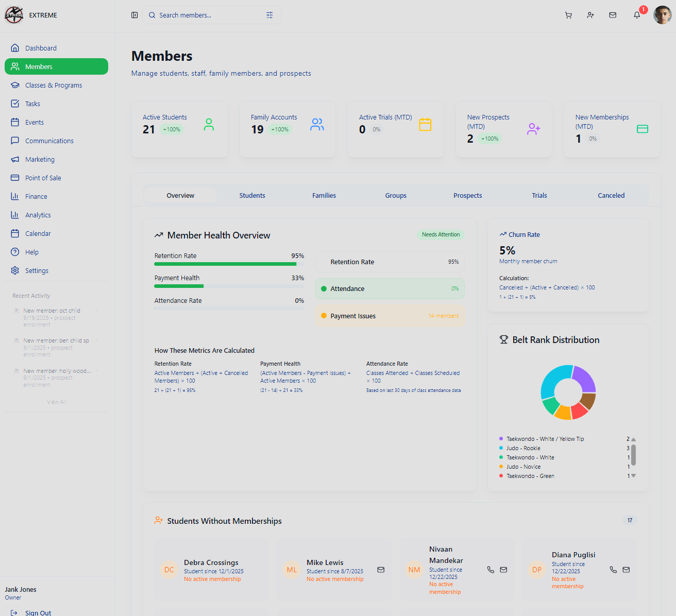Email Nivaan Mandekar via envelope icon
676x616 pixels.
tap(503, 570)
